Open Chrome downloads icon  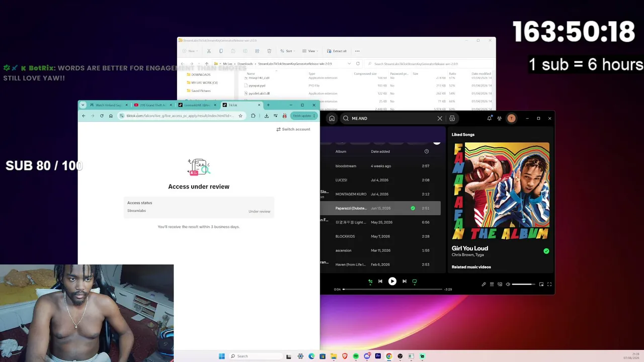point(267,116)
